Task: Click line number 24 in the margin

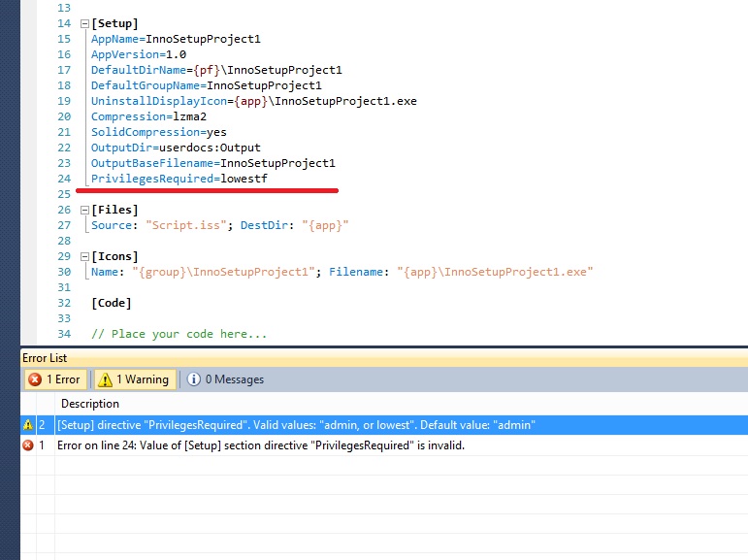Action: (x=64, y=179)
